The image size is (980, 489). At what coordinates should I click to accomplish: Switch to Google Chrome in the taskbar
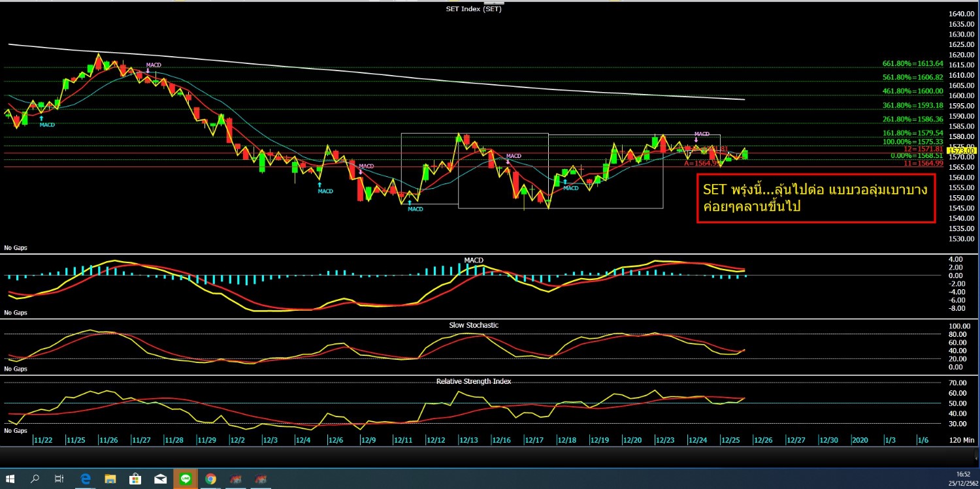(210, 479)
